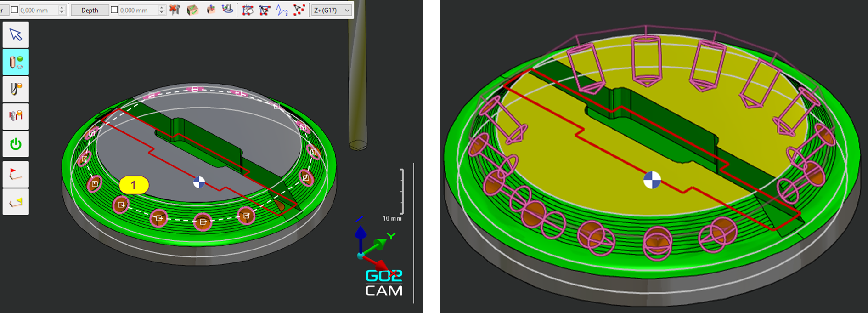Click the red flag plane icon
The height and width of the screenshot is (313, 868).
tap(16, 175)
